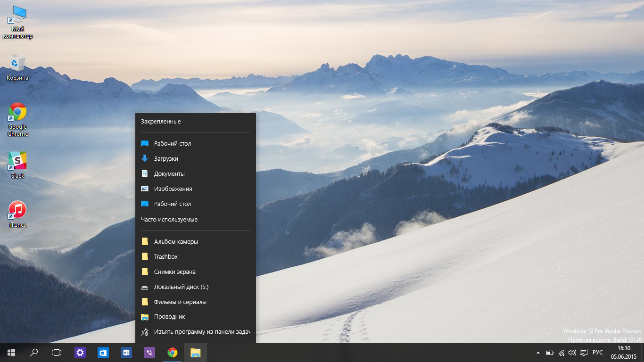Open Viber from the taskbar

(x=149, y=353)
